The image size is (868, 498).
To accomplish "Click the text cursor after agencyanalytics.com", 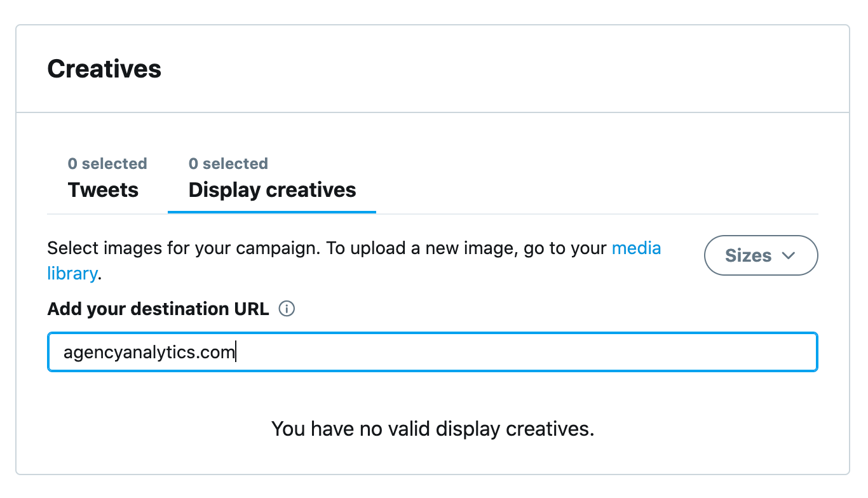I will [236, 352].
